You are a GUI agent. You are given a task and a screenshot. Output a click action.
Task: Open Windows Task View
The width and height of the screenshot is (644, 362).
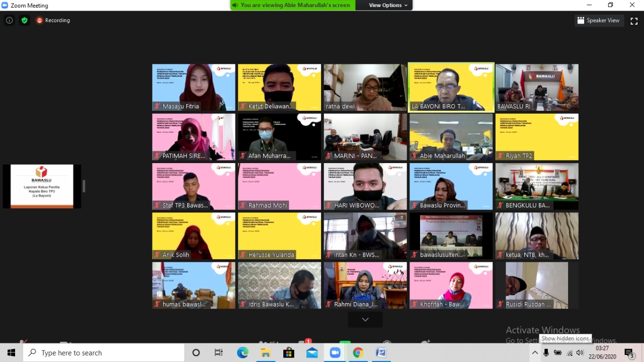(218, 353)
